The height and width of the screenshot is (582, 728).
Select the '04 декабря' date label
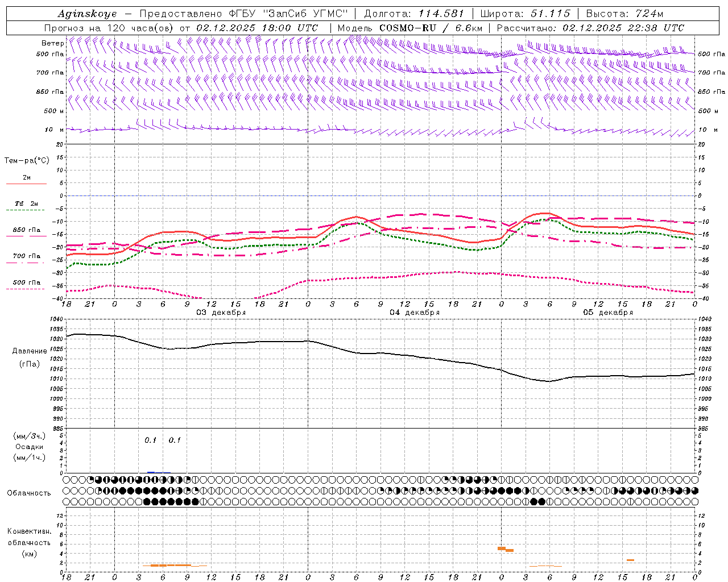415,313
